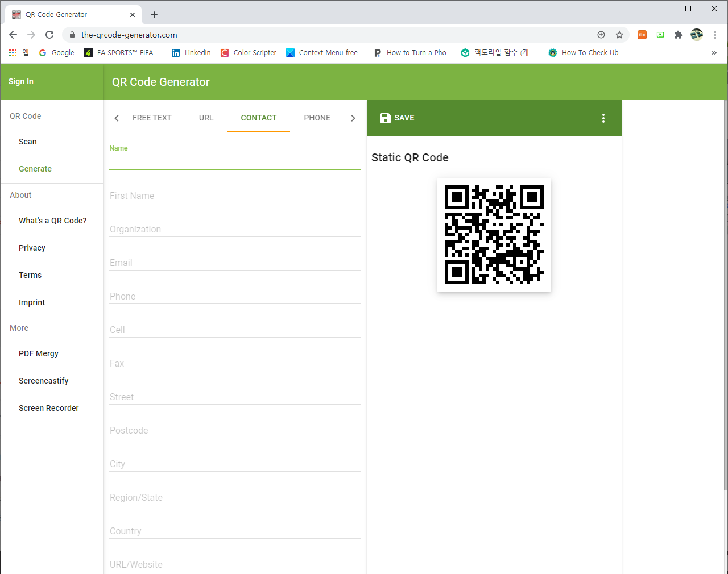Open the Chrome profile avatar
728x574 pixels.
pyautogui.click(x=697, y=35)
